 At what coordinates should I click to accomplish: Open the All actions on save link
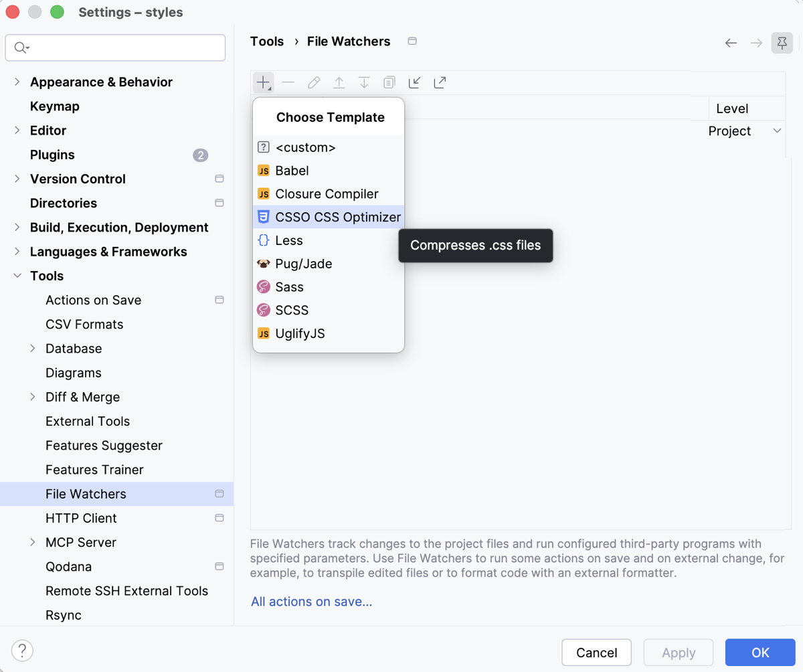311,602
